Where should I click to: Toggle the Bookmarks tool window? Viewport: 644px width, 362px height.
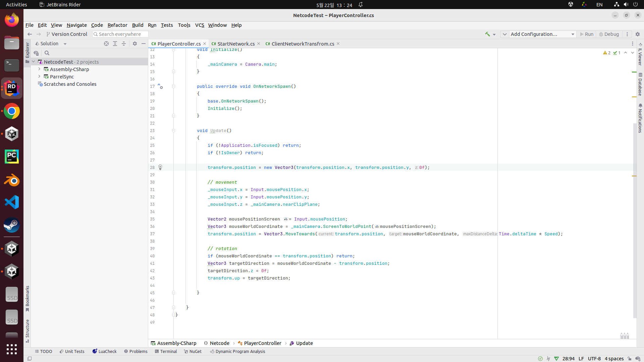tap(28, 298)
